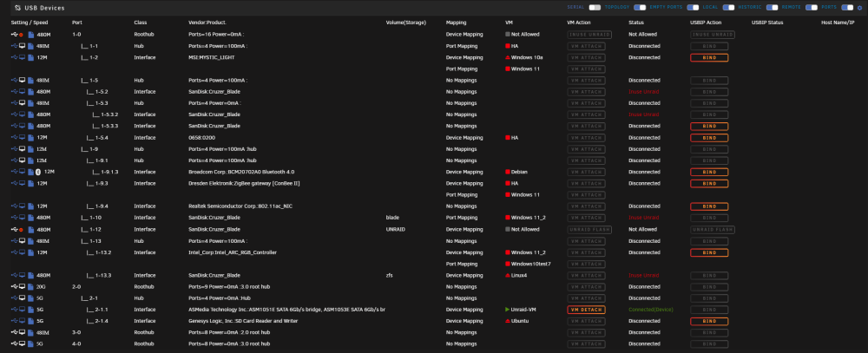Click VM Attach on Ubuntu mapping row
Image resolution: width=868 pixels, height=353 pixels.
(x=586, y=321)
